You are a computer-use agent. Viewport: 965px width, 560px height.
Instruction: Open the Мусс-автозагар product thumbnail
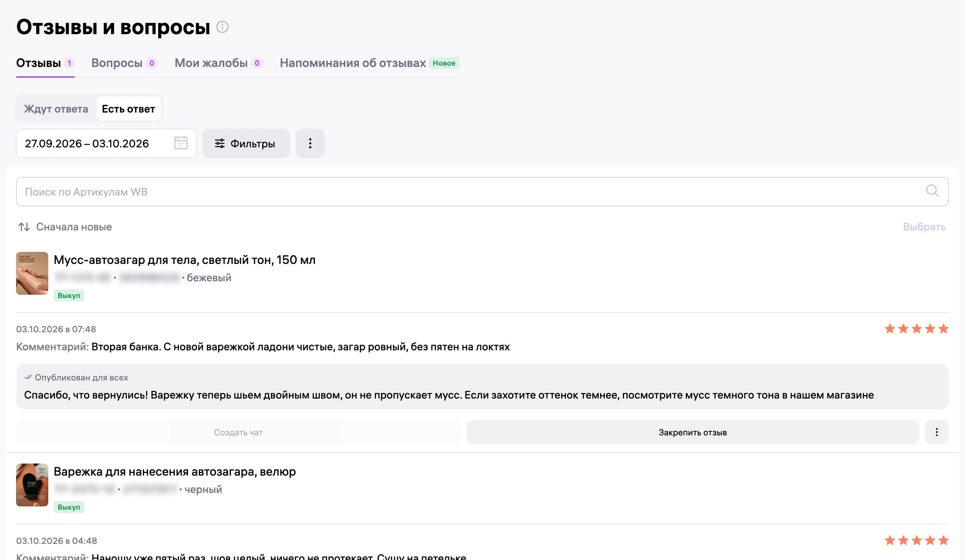32,273
